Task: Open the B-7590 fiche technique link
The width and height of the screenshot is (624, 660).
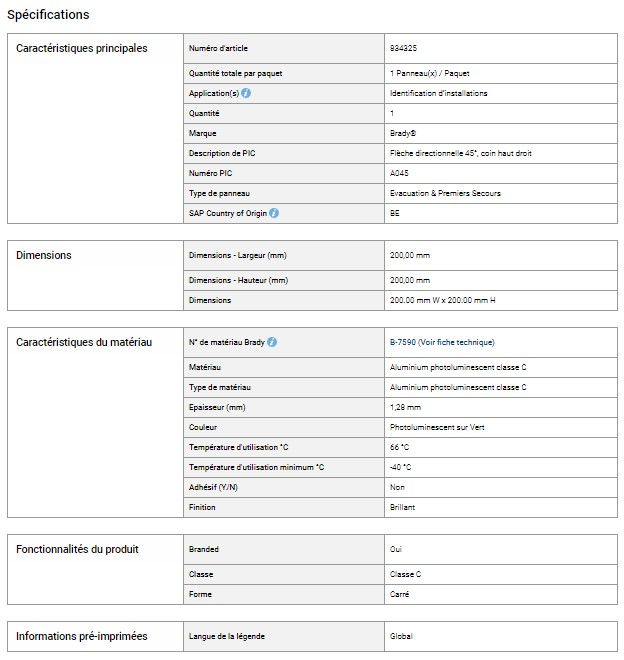Action: pos(442,342)
